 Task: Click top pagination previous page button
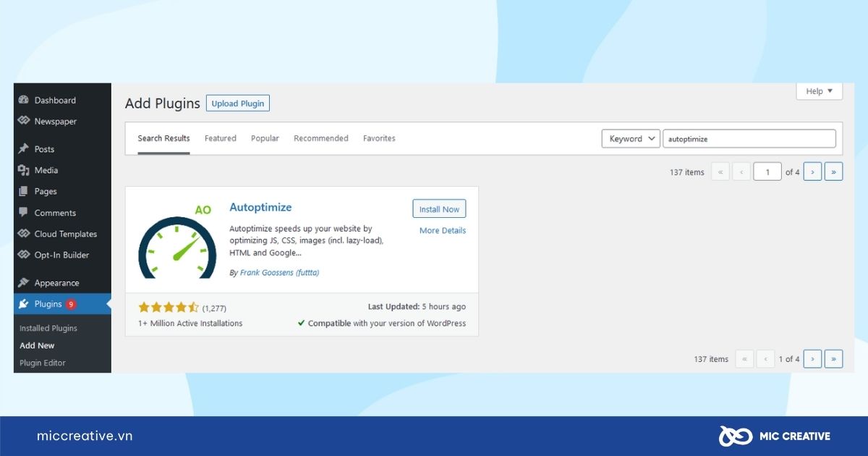click(x=741, y=172)
